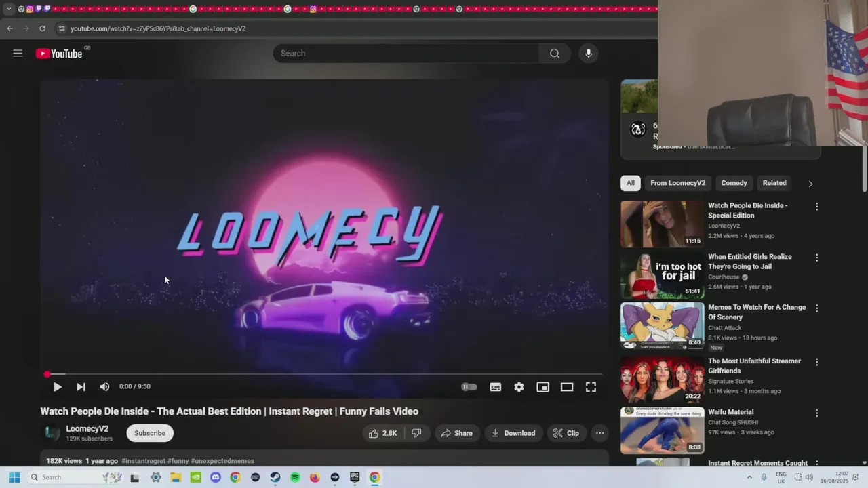This screenshot has height=488, width=868.
Task: Toggle subtitles/closed captions
Action: point(496,387)
